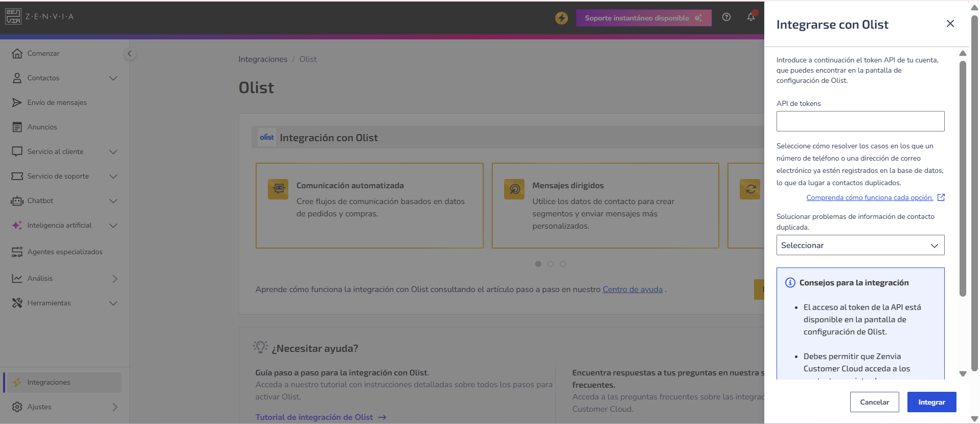Open Envío de mensajes menu item
This screenshot has height=424, width=980.
click(57, 102)
